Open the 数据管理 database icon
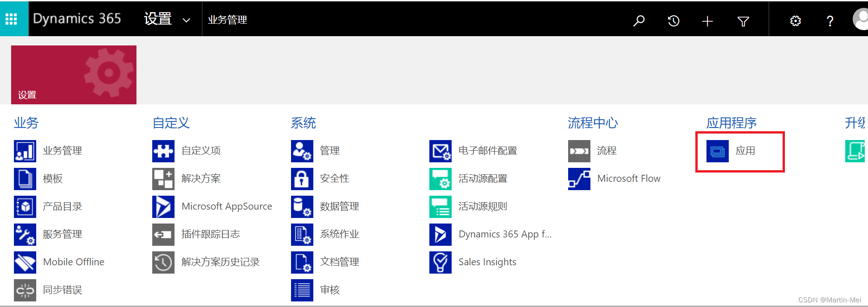The height and width of the screenshot is (307, 868). coord(302,207)
